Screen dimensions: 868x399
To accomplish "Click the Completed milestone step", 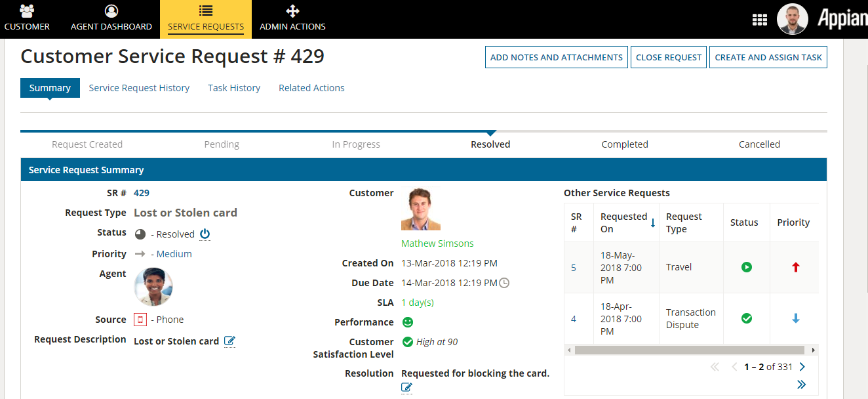I will 625,144.
